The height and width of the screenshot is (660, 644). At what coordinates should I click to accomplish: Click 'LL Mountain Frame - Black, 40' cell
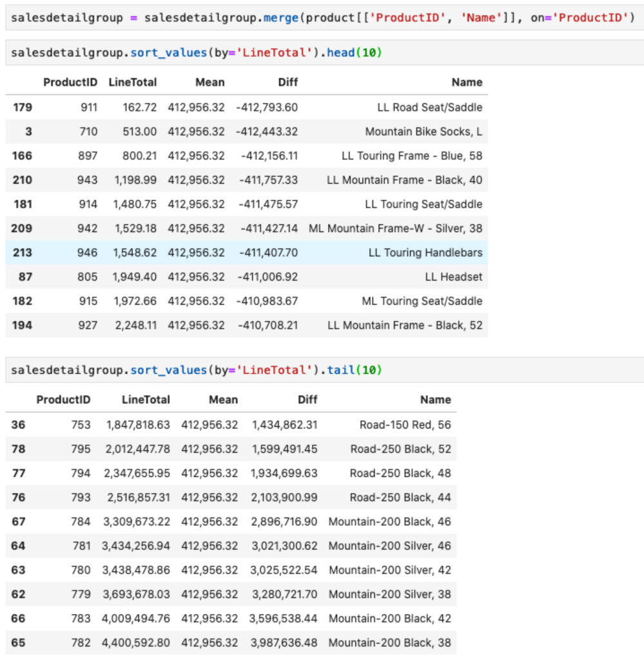(404, 180)
